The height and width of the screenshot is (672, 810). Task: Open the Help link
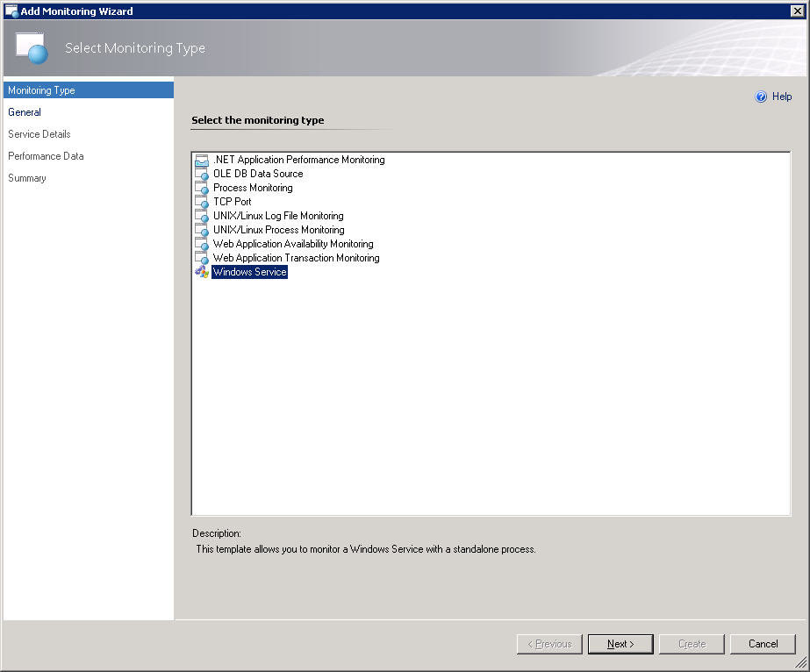[781, 97]
